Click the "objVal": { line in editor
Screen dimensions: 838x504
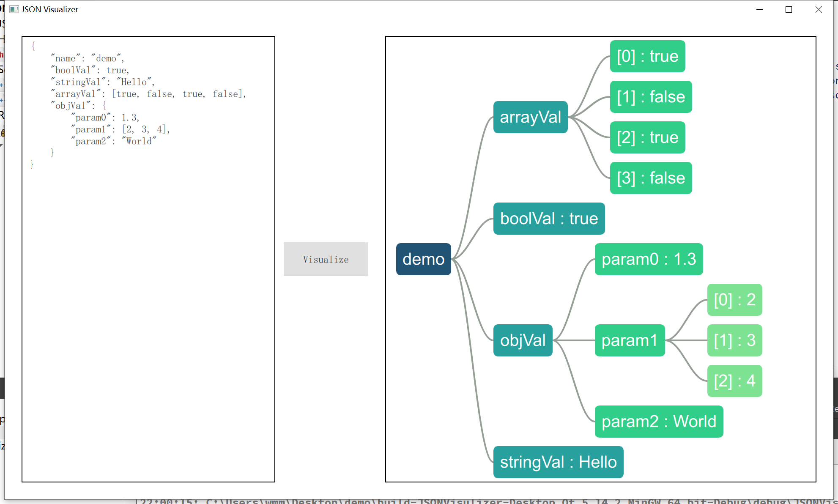coord(79,106)
